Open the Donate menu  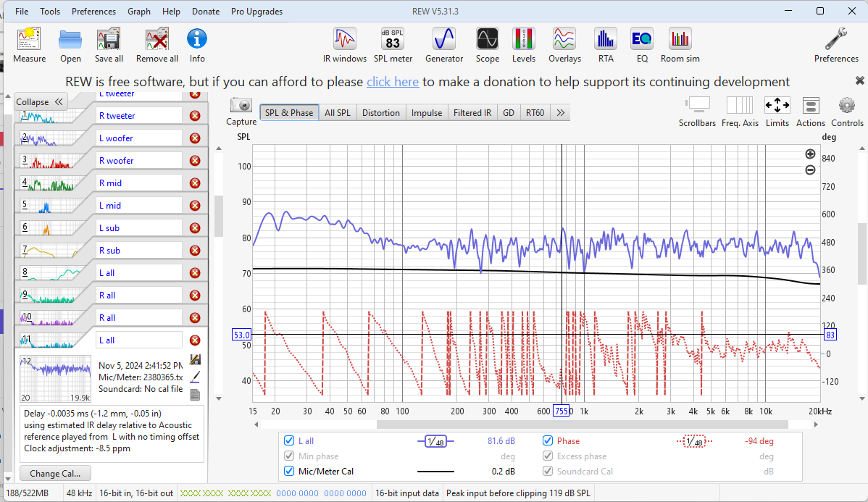(205, 11)
